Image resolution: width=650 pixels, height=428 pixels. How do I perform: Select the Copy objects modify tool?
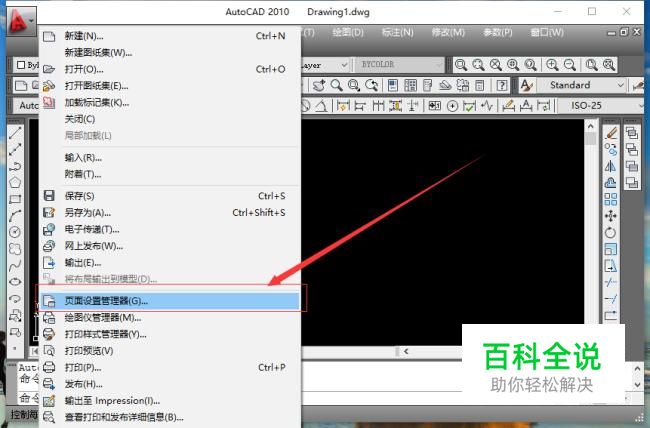[x=611, y=149]
